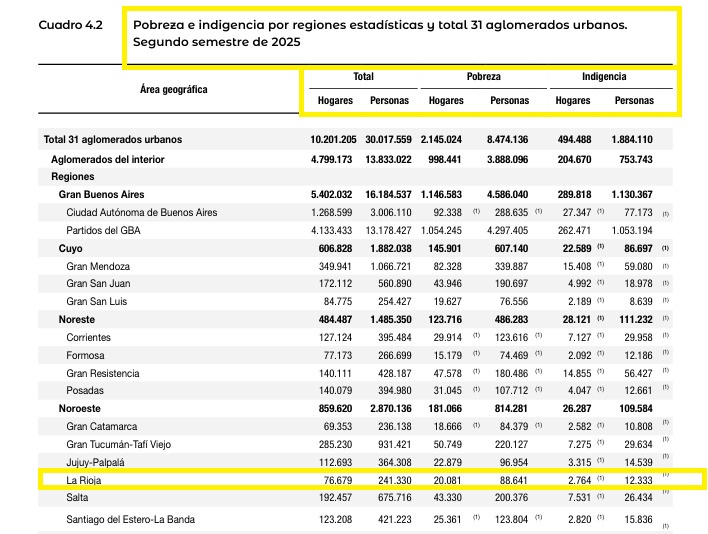The width and height of the screenshot is (708, 534).
Task: Click La Rioja indigence persons value 12.333
Action: 638,480
